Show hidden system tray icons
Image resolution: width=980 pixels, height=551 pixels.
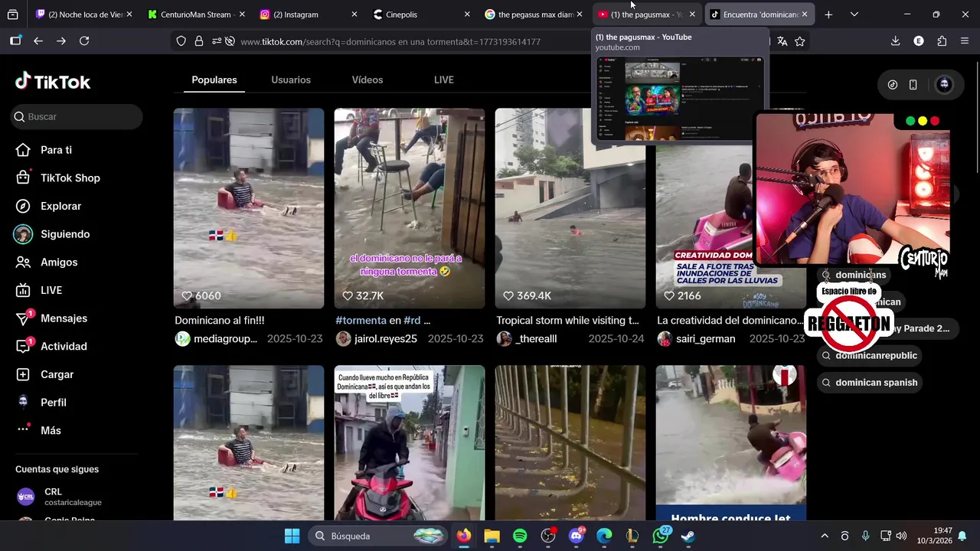[x=825, y=536]
